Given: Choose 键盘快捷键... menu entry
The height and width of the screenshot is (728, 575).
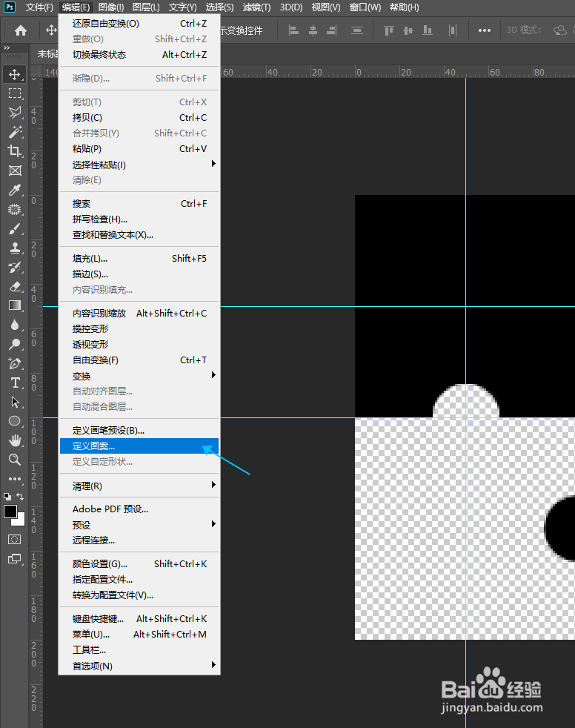Looking at the screenshot, I should click(139, 619).
